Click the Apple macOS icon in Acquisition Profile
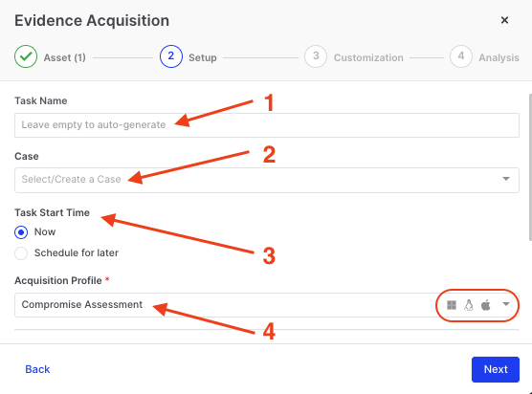This screenshot has height=394, width=532. (485, 305)
